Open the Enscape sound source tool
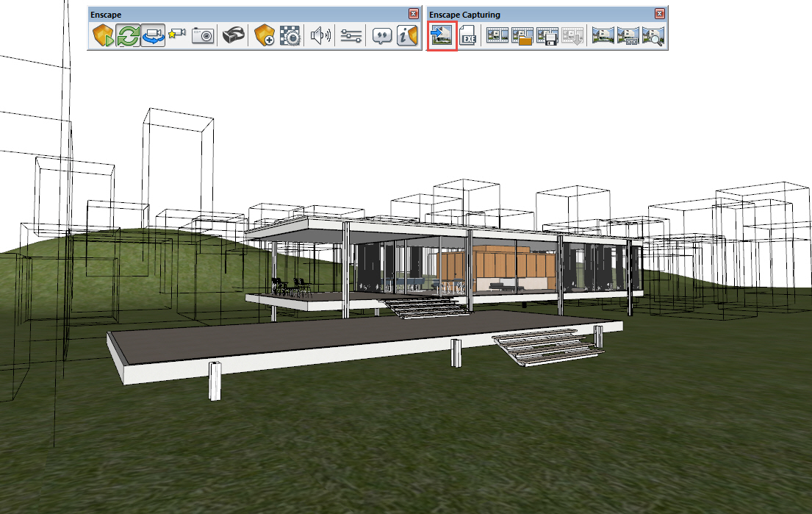The height and width of the screenshot is (514, 812). (320, 36)
